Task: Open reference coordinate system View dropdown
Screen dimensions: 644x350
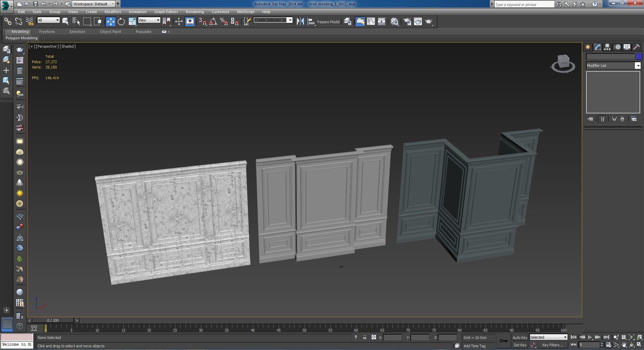Action: [149, 20]
